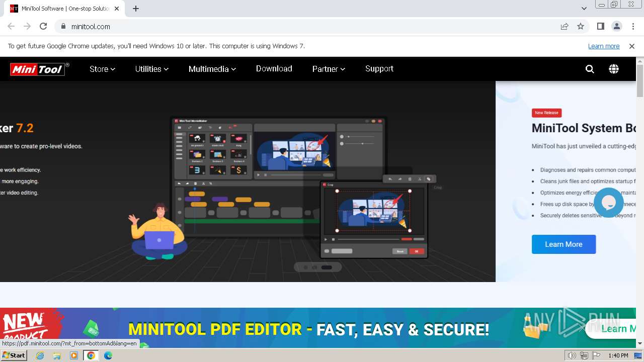Image resolution: width=644 pixels, height=362 pixels.
Task: Open volume control in system tray
Action: click(x=572, y=355)
